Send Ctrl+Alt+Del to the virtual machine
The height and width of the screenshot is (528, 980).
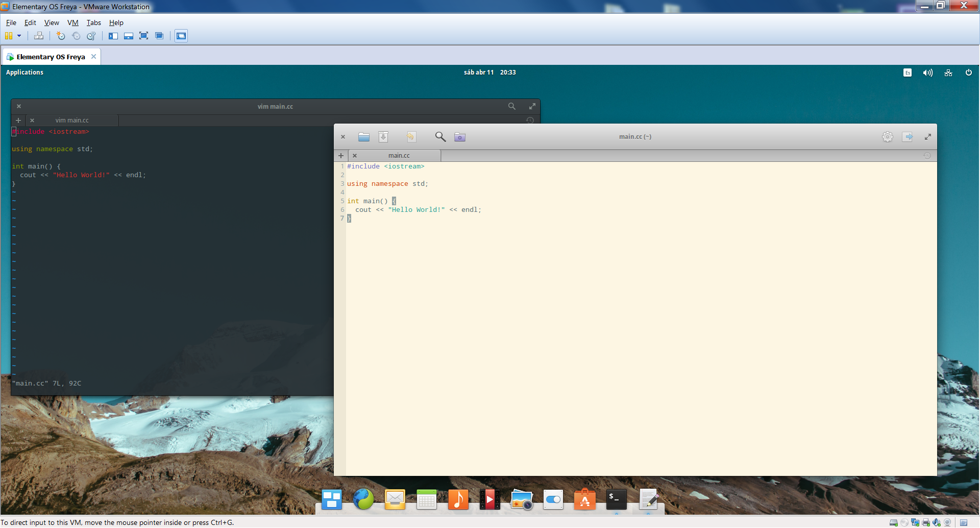(x=39, y=36)
